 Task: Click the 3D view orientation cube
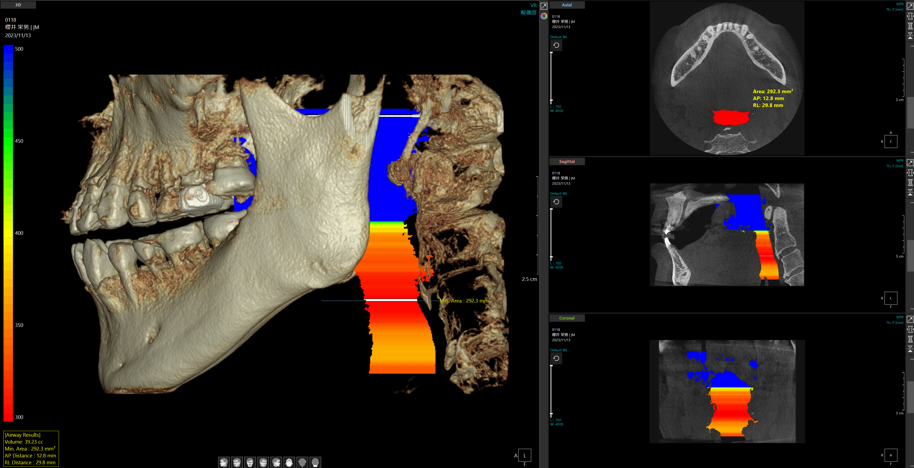click(x=524, y=455)
